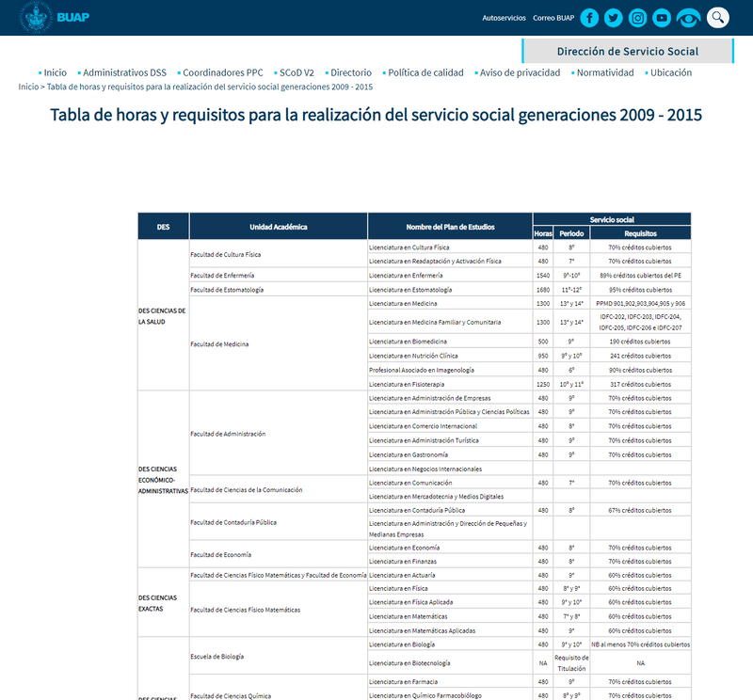Screen dimensions: 753x700
Task: Select the DES CIENCIAS DE LA SALUD cell
Action: pyautogui.click(x=163, y=316)
